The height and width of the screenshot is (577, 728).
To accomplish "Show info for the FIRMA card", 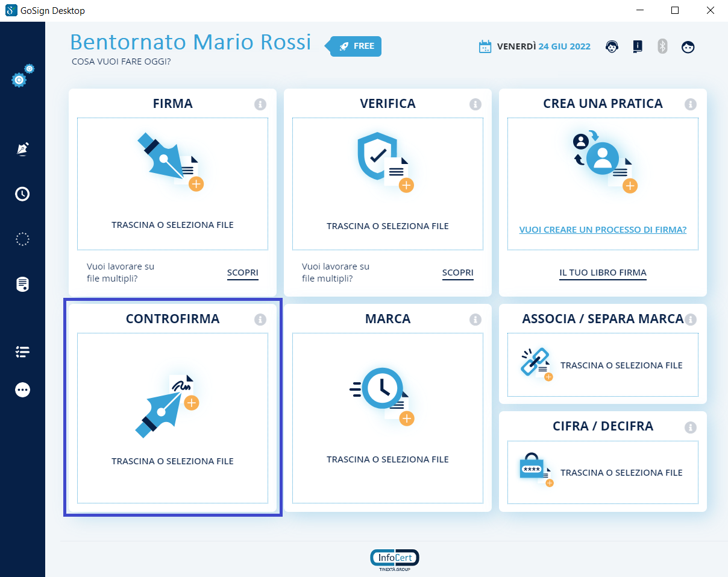I will tap(260, 104).
